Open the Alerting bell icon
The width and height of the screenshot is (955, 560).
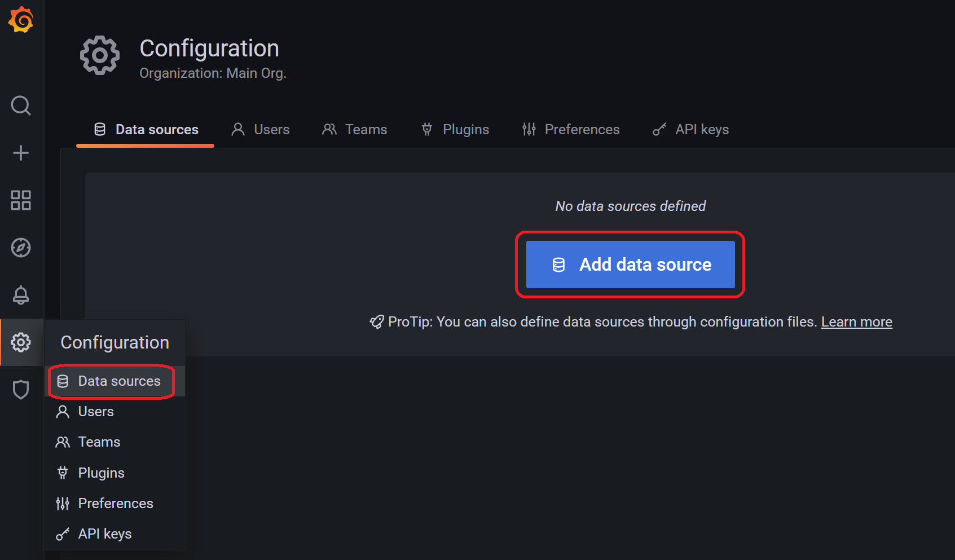click(21, 294)
